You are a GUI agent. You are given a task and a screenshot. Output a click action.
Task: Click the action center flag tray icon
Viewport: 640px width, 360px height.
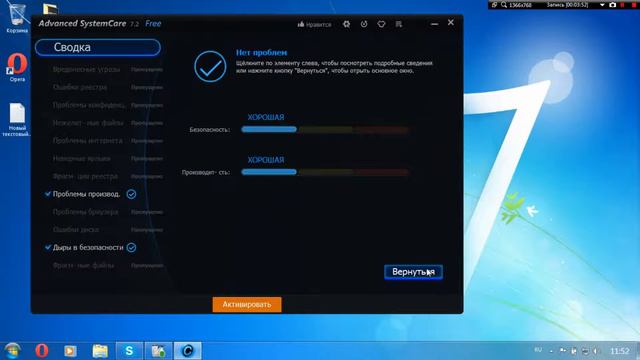pyautogui.click(x=563, y=351)
